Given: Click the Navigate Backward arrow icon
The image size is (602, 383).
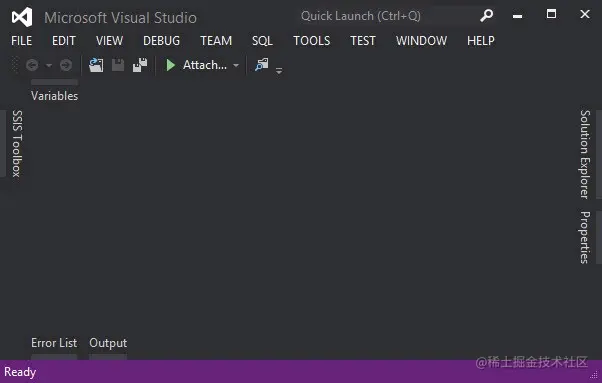Looking at the screenshot, I should pos(32,65).
